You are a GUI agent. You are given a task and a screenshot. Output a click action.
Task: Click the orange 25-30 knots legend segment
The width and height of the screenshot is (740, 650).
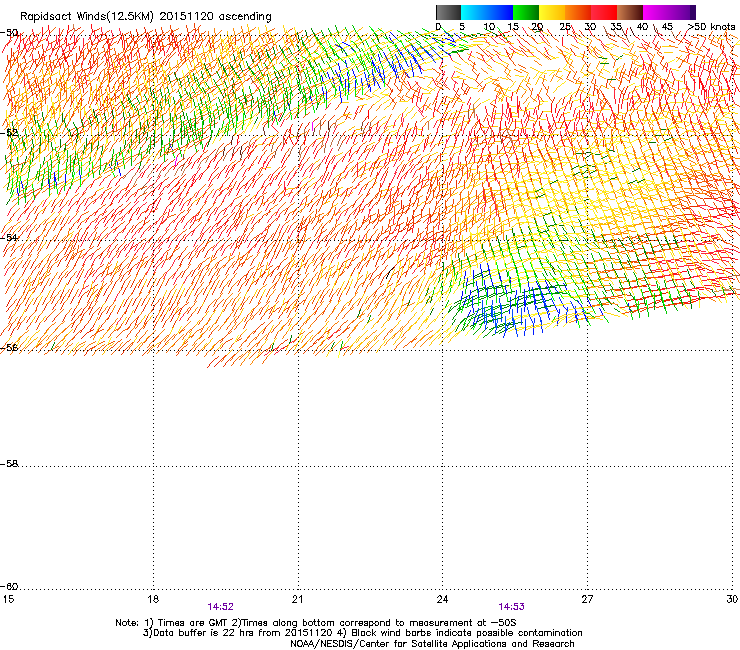point(578,12)
